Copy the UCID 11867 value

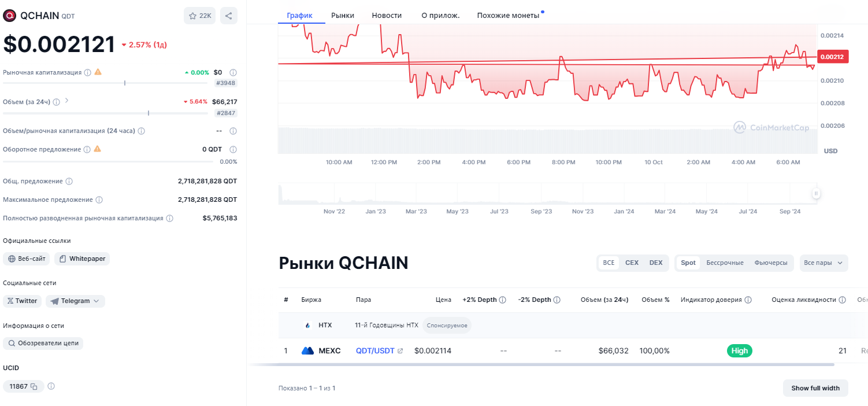click(x=34, y=386)
